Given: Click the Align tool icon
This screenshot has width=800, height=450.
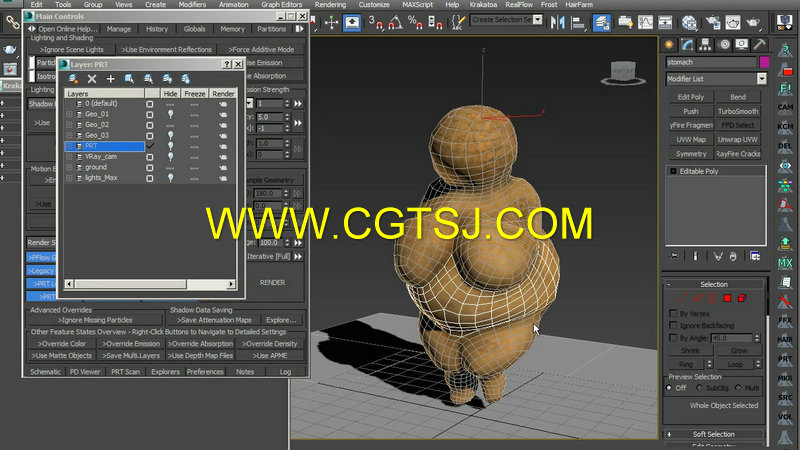Looking at the screenshot, I should click(x=578, y=22).
